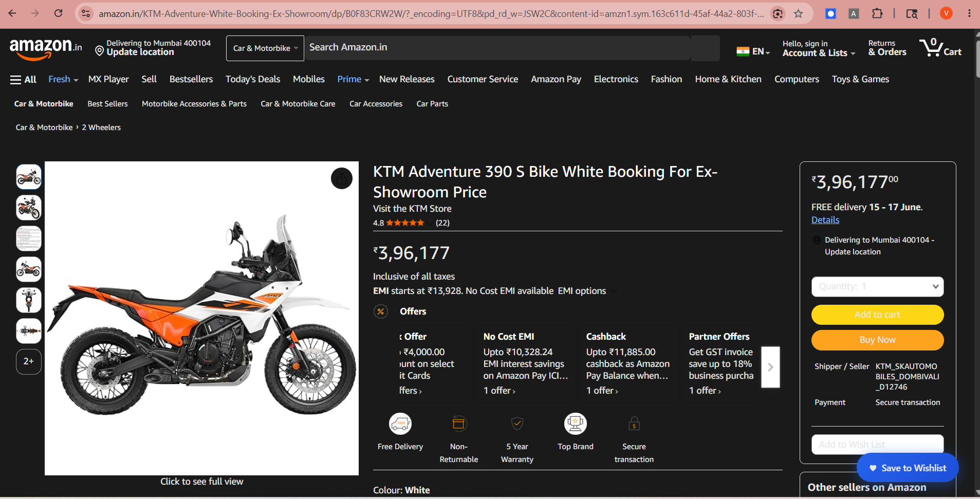Click the Secure transaction lock icon
The image size is (980, 499).
[634, 423]
